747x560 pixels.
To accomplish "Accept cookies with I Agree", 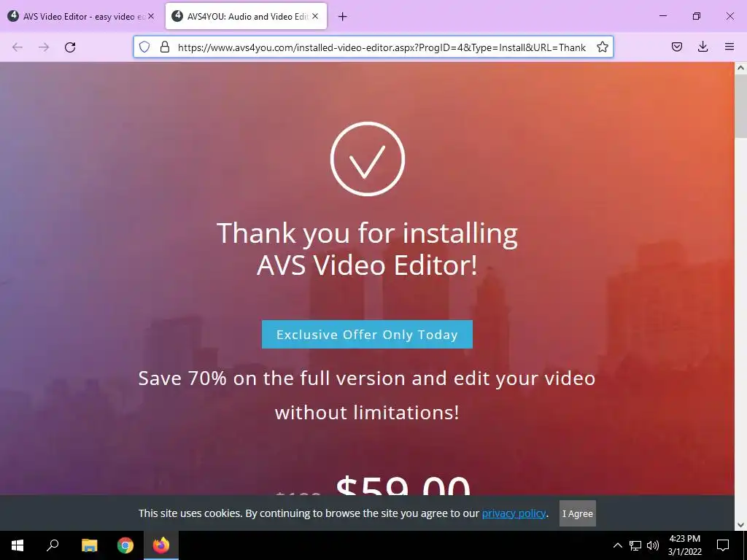I will [578, 513].
